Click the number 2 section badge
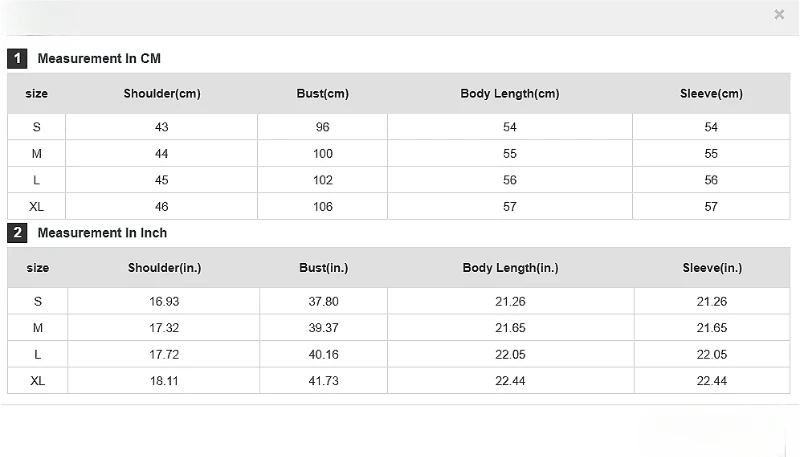800x457 pixels. (x=17, y=233)
